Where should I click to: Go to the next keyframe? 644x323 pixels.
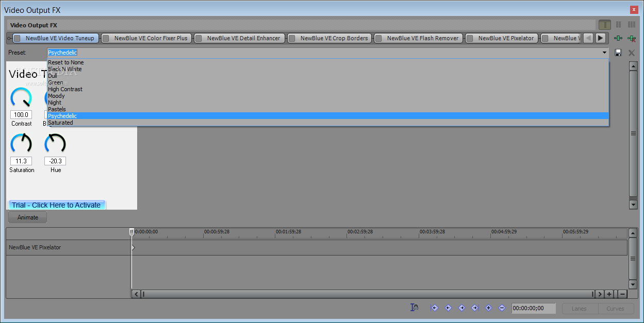[x=461, y=308]
